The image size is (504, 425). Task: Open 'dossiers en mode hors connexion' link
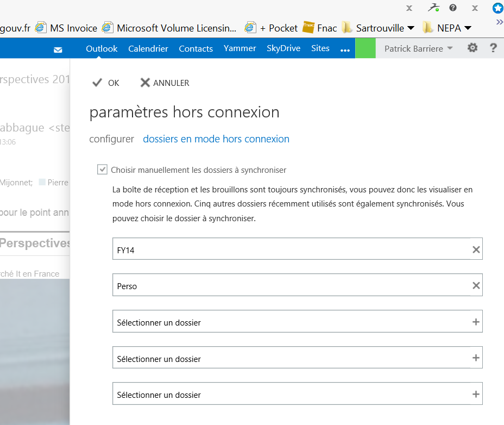(x=216, y=139)
